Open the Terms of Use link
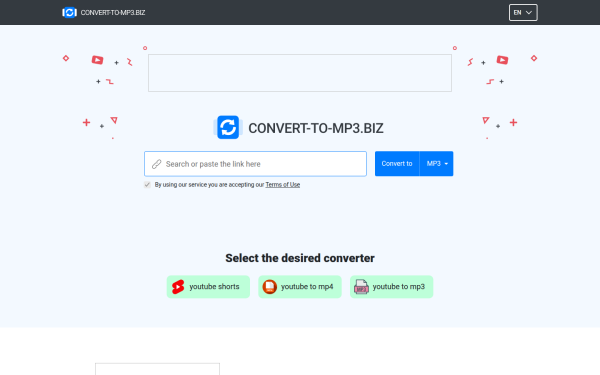The width and height of the screenshot is (600, 375). [x=283, y=185]
